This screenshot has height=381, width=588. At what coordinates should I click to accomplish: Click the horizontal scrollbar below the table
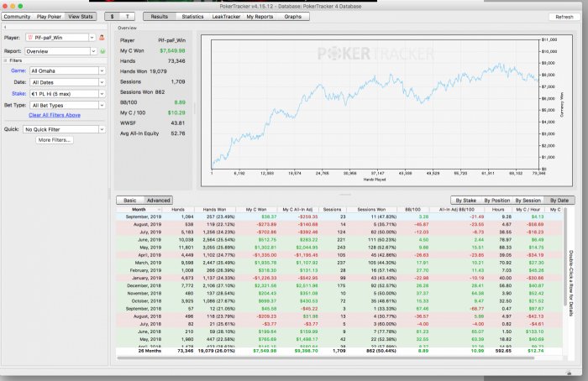pyautogui.click(x=326, y=358)
